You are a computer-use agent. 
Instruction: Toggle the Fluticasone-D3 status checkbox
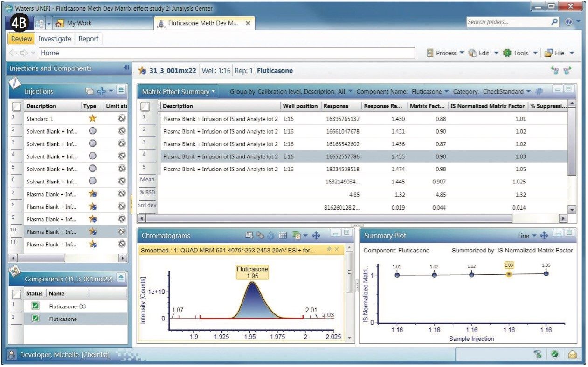(35, 306)
